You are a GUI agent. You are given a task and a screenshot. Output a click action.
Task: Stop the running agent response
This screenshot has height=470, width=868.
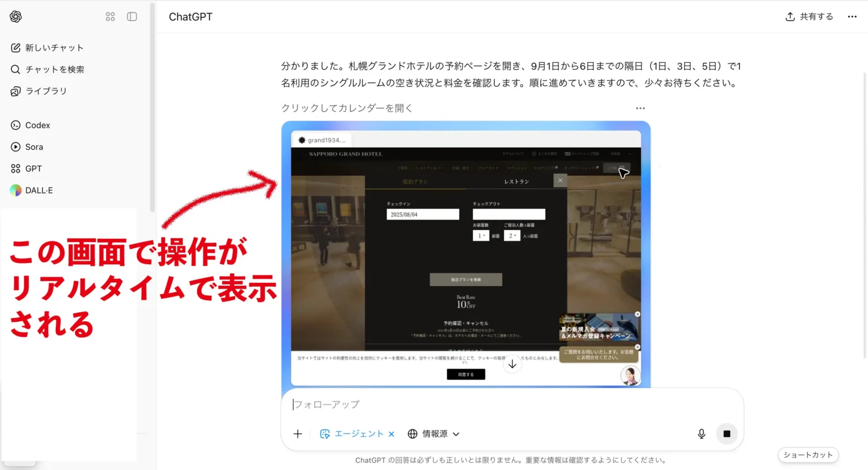coord(727,434)
